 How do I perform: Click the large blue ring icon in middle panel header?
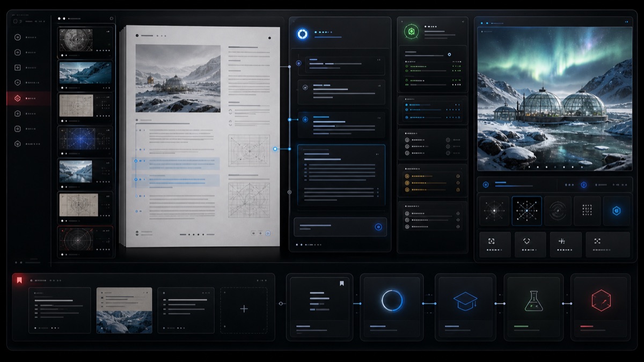[x=302, y=34]
